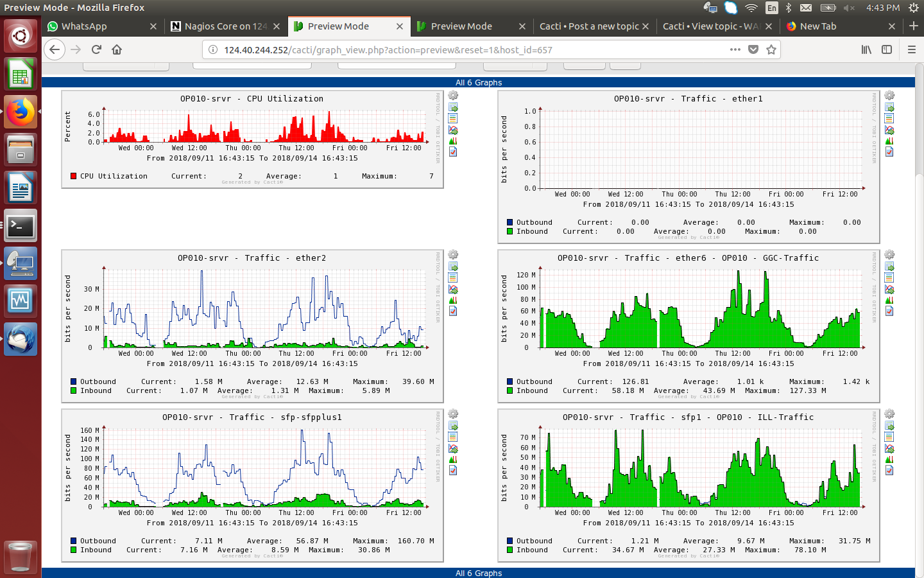
Task: Toggle the Firefox sidebar view
Action: pyautogui.click(x=887, y=49)
